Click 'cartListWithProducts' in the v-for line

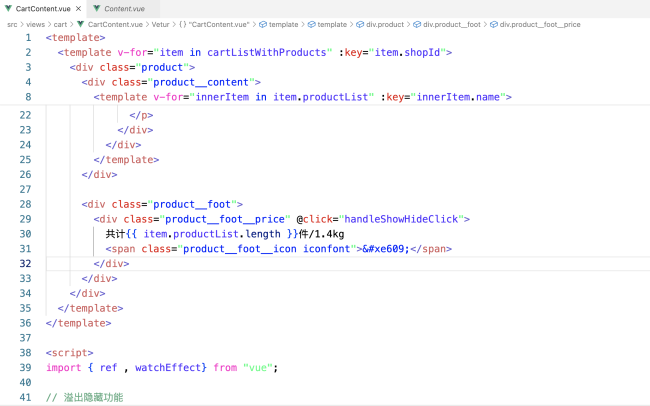[x=267, y=53]
